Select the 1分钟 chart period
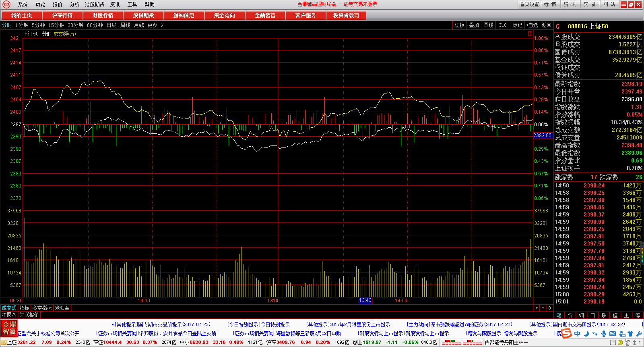Image resolution: width=644 pixels, height=347 pixels. coord(22,25)
